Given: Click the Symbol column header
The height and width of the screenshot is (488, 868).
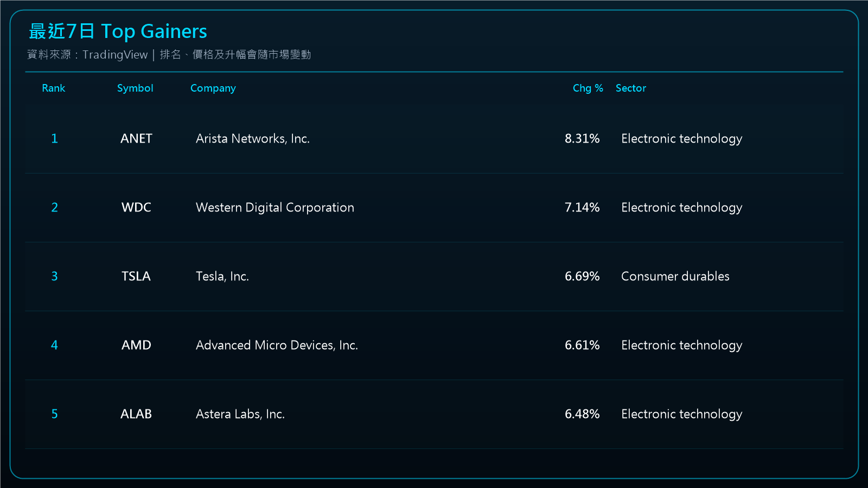Looking at the screenshot, I should point(135,88).
